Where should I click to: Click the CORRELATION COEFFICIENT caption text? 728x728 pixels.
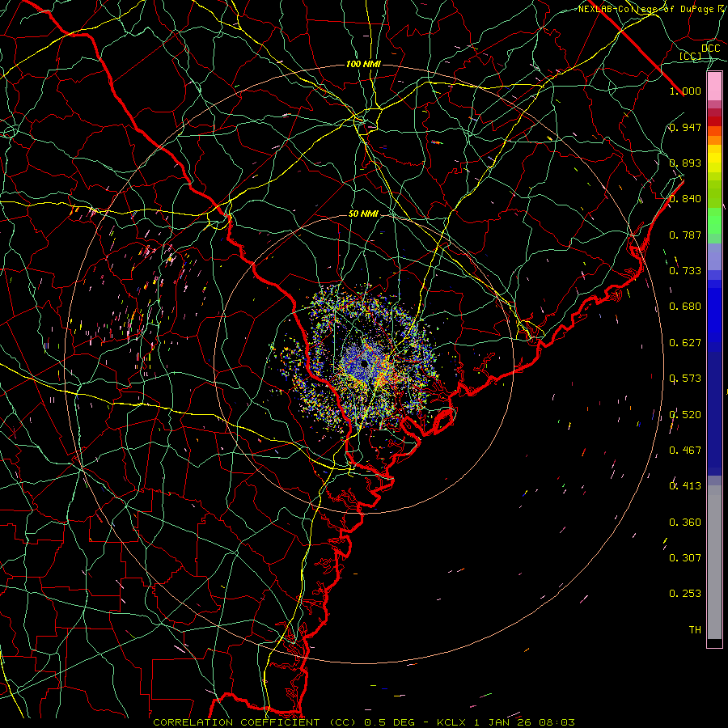(236, 722)
